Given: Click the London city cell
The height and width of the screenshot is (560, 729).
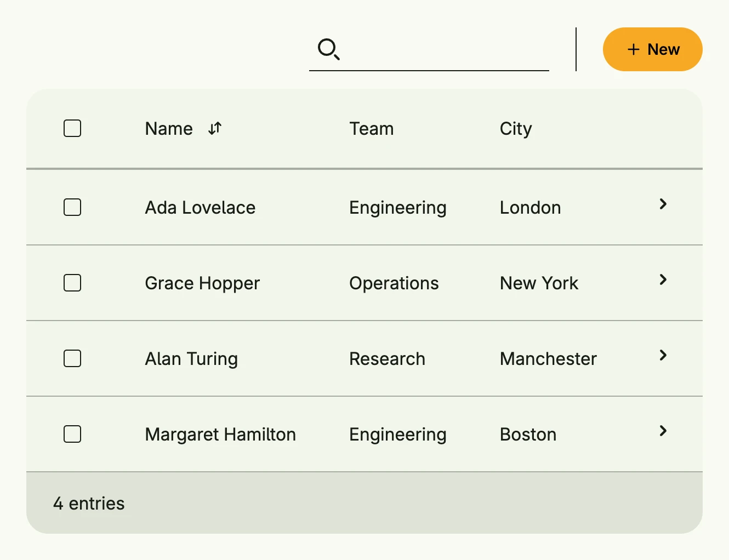Looking at the screenshot, I should pos(531,208).
